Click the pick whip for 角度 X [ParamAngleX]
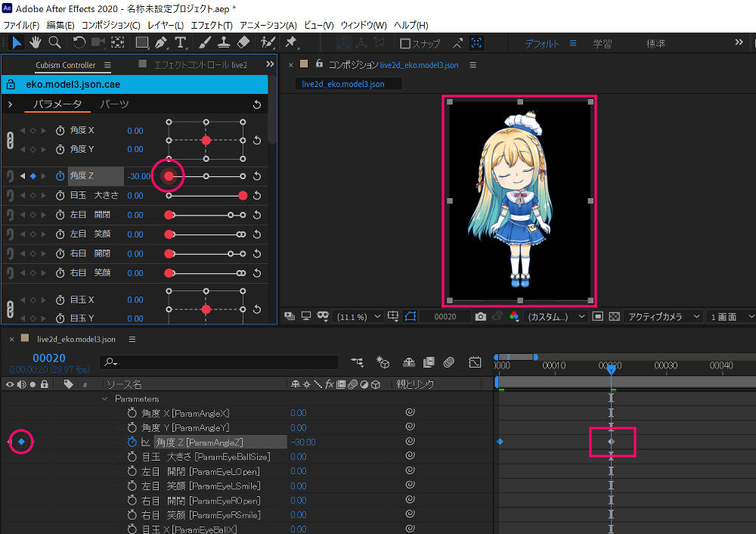 tap(411, 412)
